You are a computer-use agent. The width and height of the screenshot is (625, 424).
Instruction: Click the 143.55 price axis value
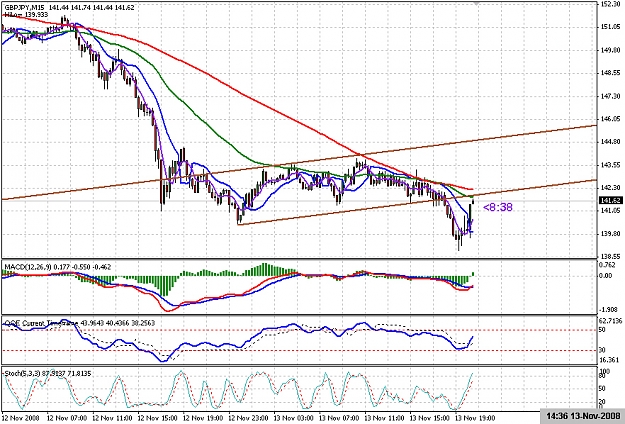pyautogui.click(x=609, y=165)
